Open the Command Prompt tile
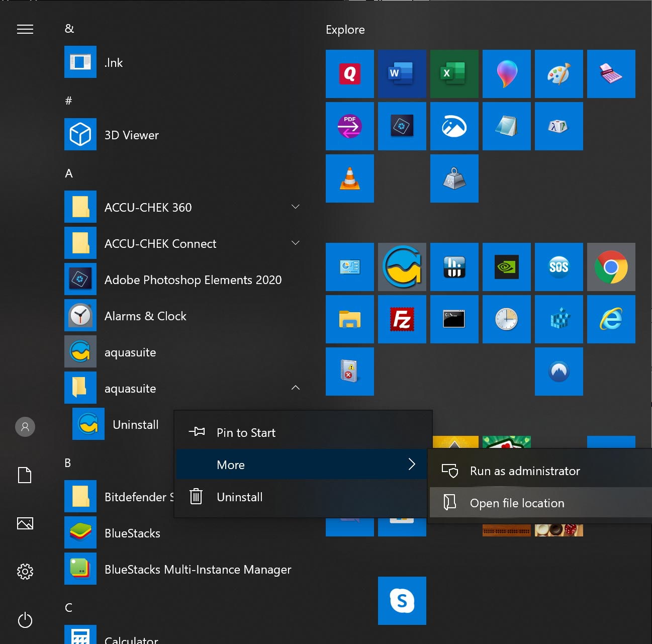652x644 pixels. [454, 319]
